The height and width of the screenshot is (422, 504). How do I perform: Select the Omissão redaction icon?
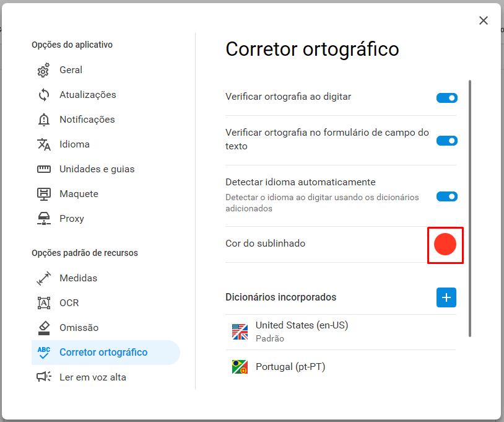pyautogui.click(x=44, y=328)
